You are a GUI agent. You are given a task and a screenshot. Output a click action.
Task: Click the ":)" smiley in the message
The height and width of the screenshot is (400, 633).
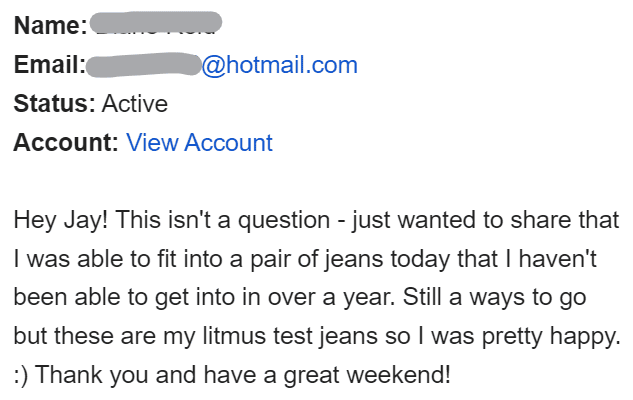tap(23, 376)
